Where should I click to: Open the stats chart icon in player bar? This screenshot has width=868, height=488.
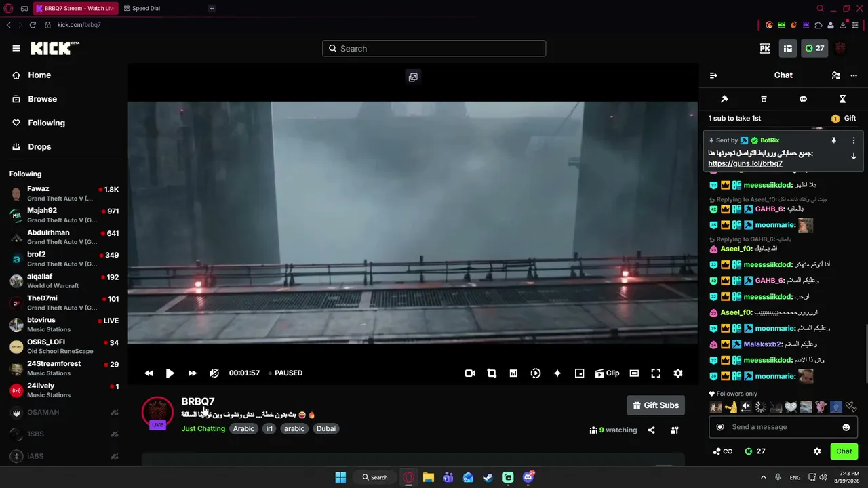(x=513, y=373)
